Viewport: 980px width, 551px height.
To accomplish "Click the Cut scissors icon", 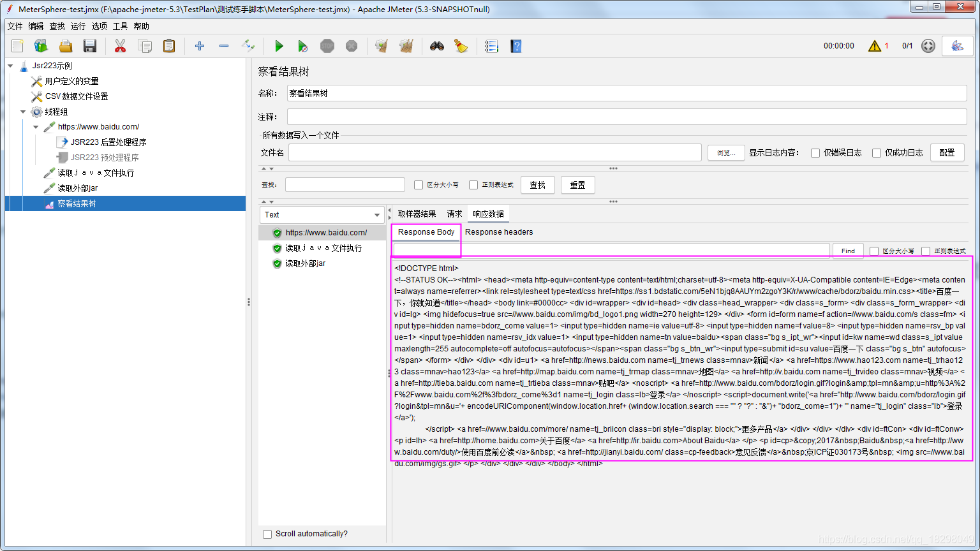I will point(120,46).
